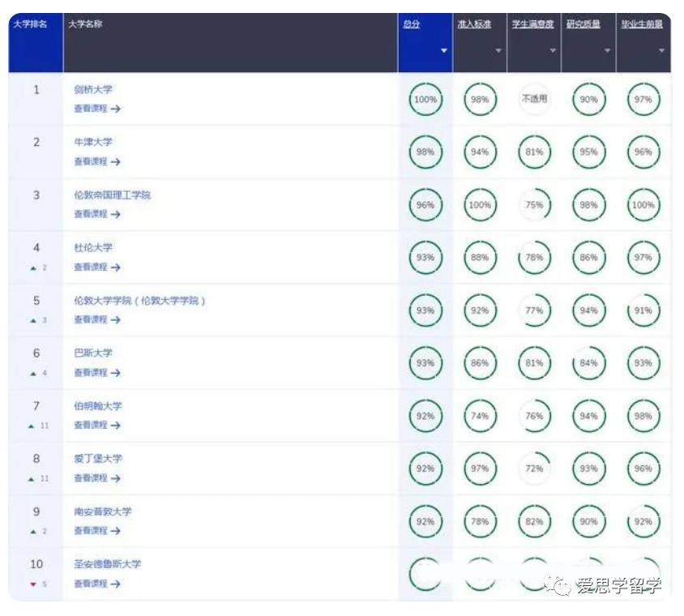Click Bath University's 84% research quality gauge

[x=588, y=361]
